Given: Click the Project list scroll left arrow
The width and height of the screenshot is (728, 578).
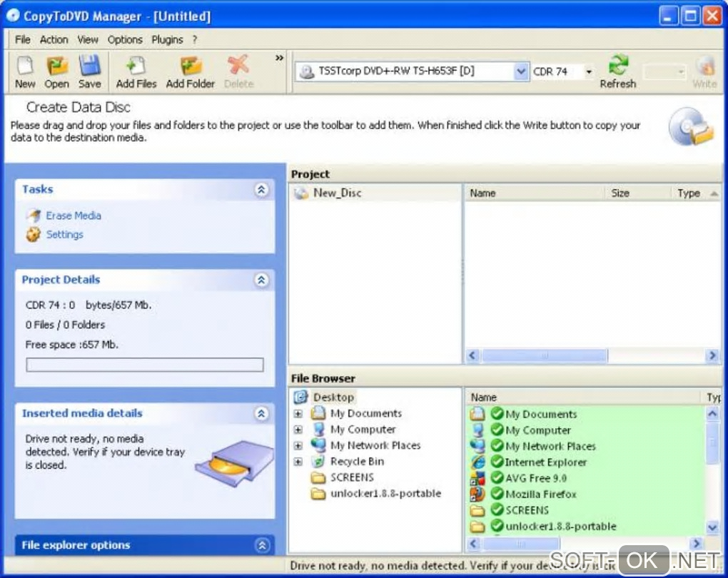Looking at the screenshot, I should tap(472, 355).
